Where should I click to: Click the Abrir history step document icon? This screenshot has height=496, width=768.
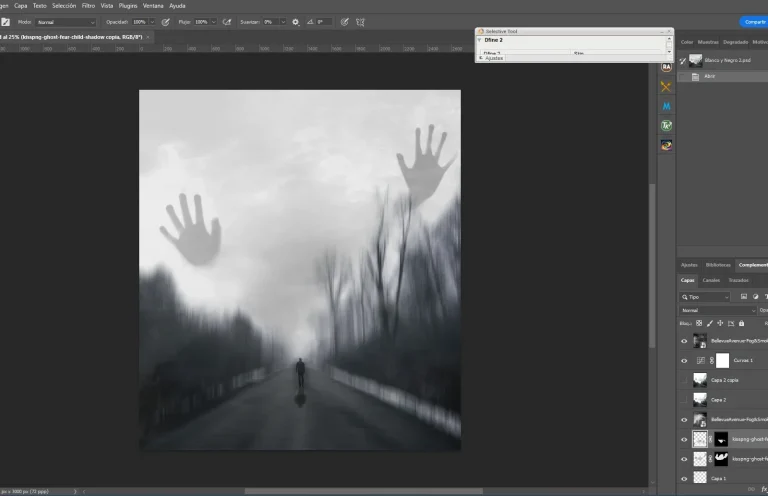click(695, 76)
